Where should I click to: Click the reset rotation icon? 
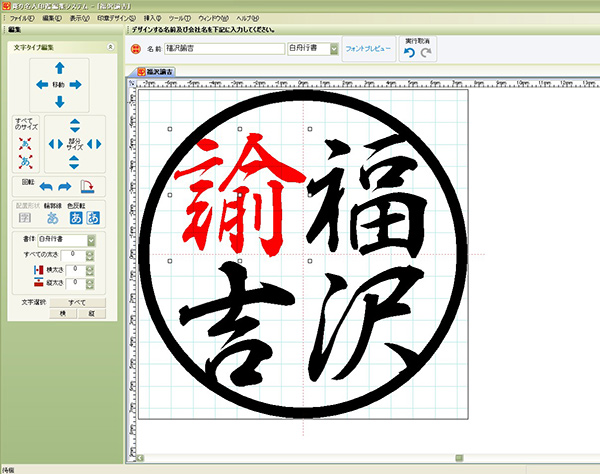click(87, 187)
